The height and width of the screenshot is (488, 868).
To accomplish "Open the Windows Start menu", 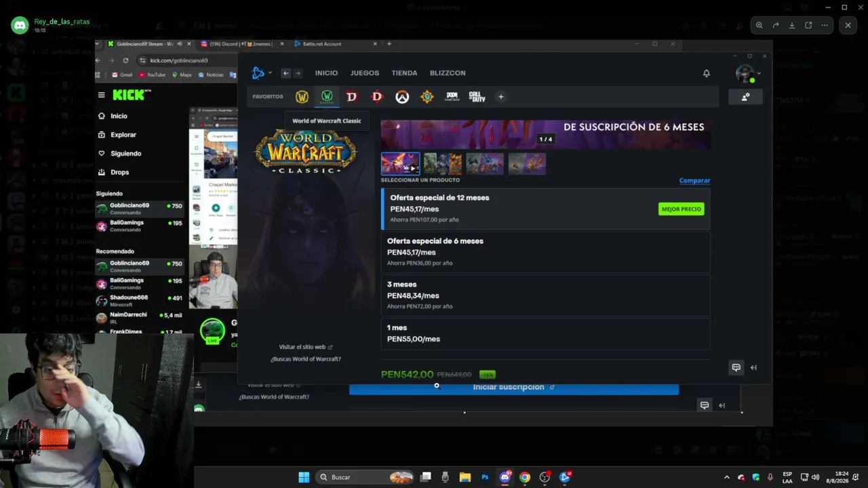I will click(x=304, y=477).
